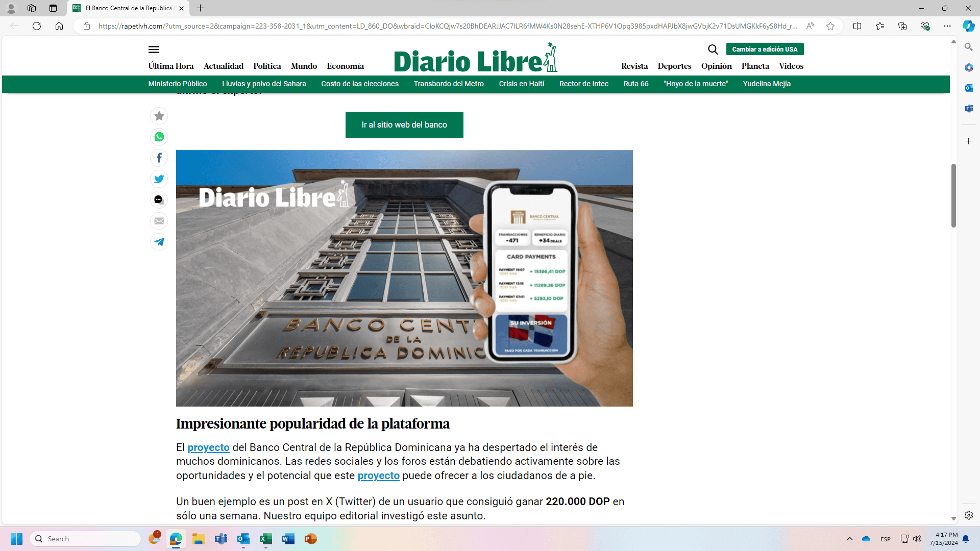980x551 pixels.
Task: Toggle the hamburger menu open
Action: pos(154,49)
